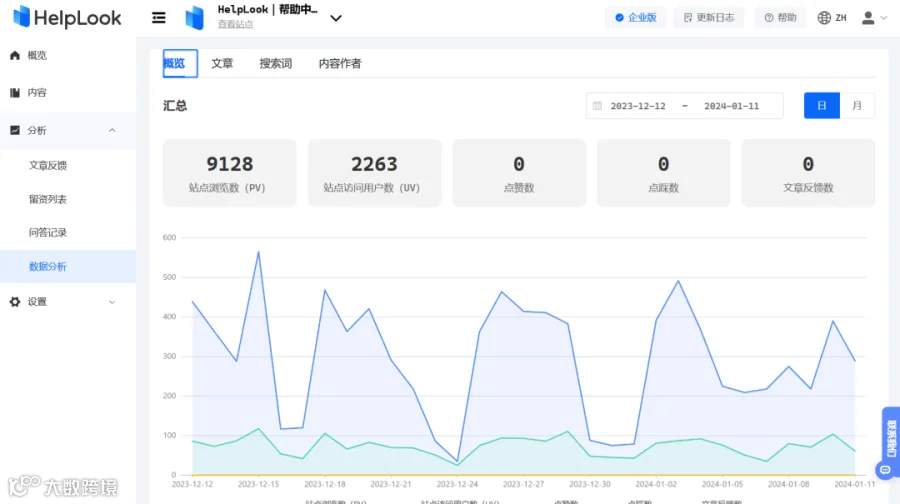900x504 pixels.
Task: Click the 600 y-axis label
Action: 169,238
